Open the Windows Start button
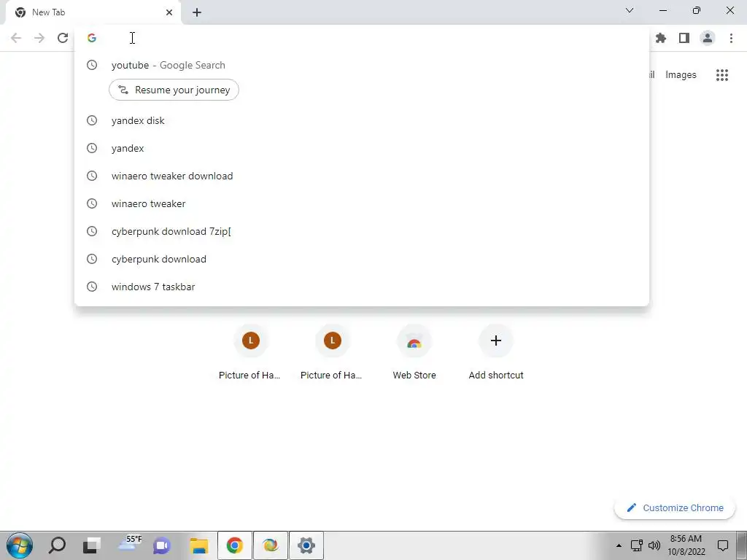Image resolution: width=747 pixels, height=560 pixels. click(20, 545)
